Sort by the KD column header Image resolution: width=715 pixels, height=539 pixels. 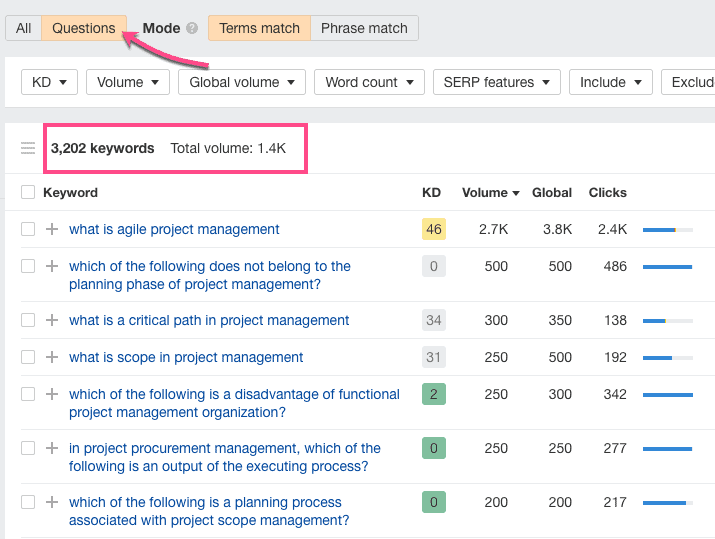(x=431, y=192)
